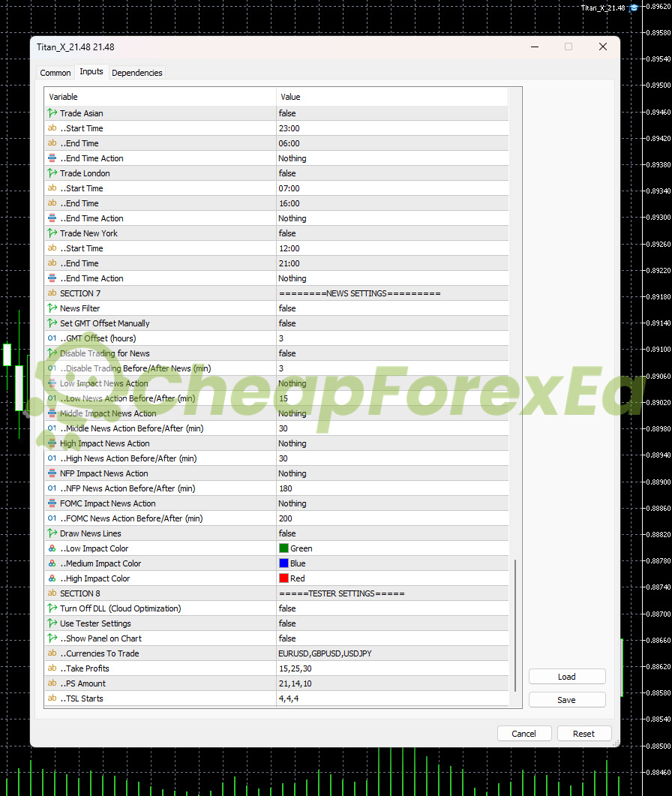Open the FOMC Impact News Action value dropdown

391,503
